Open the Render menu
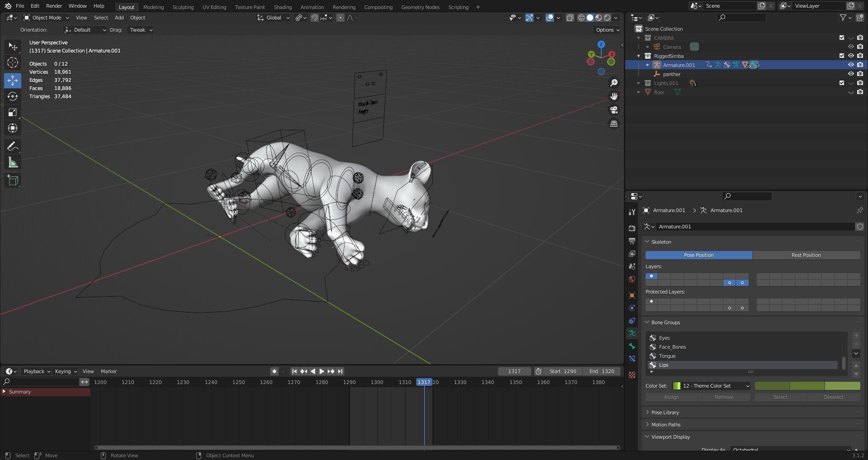This screenshot has width=868, height=460. click(x=54, y=6)
